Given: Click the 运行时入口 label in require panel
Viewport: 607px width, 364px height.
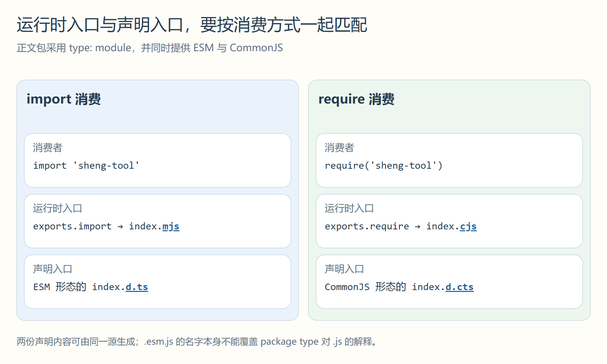Looking at the screenshot, I should [x=349, y=208].
